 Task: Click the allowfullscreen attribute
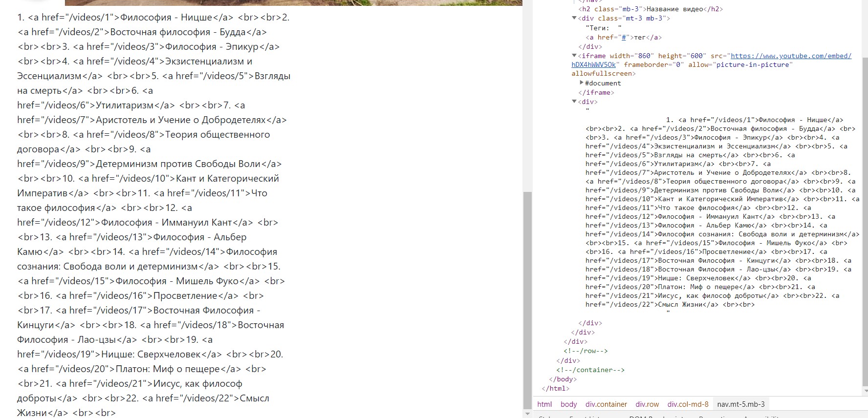click(602, 73)
